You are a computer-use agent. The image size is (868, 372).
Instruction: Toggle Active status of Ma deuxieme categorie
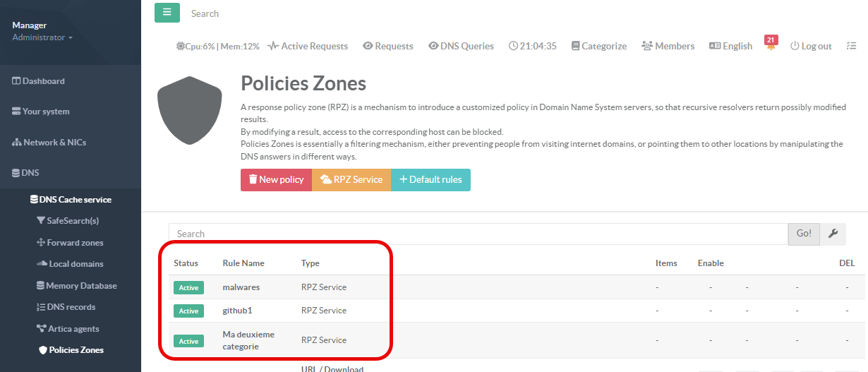pyautogui.click(x=188, y=341)
